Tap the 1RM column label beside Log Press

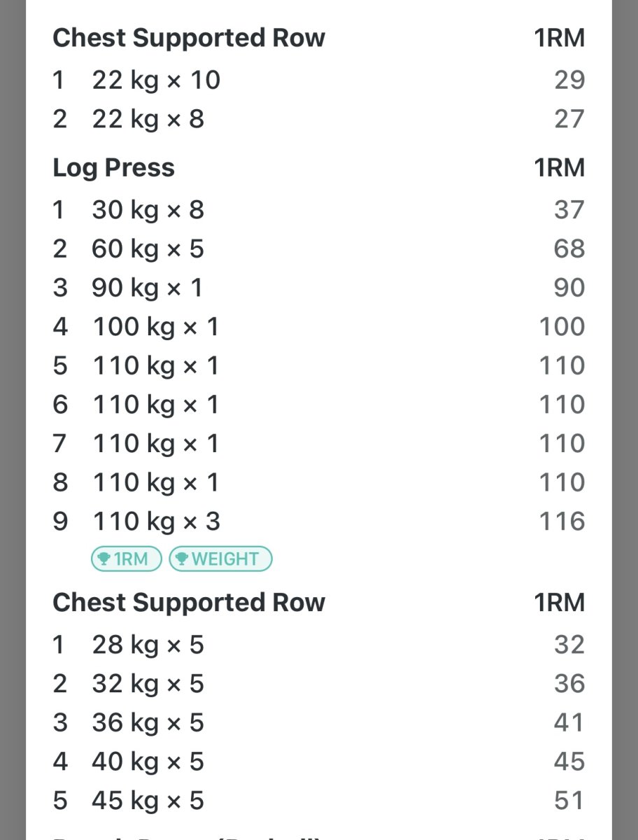(x=559, y=168)
